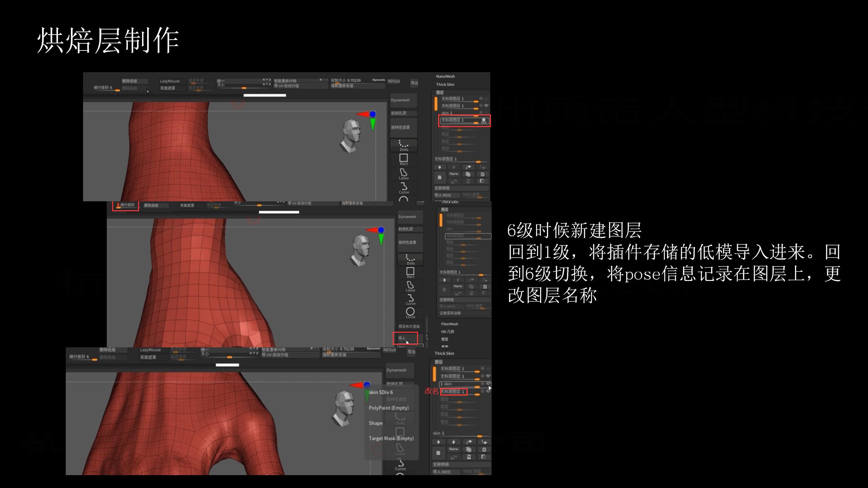
Task: Collapse 图层 header in top screenshot
Action: coord(440,93)
